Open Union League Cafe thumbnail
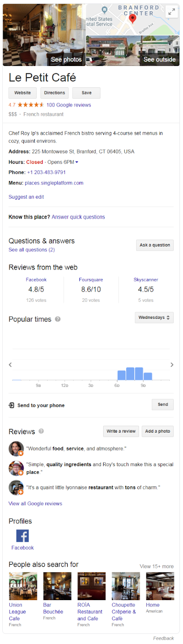Image resolution: width=183 pixels, height=644 pixels. 23,586
